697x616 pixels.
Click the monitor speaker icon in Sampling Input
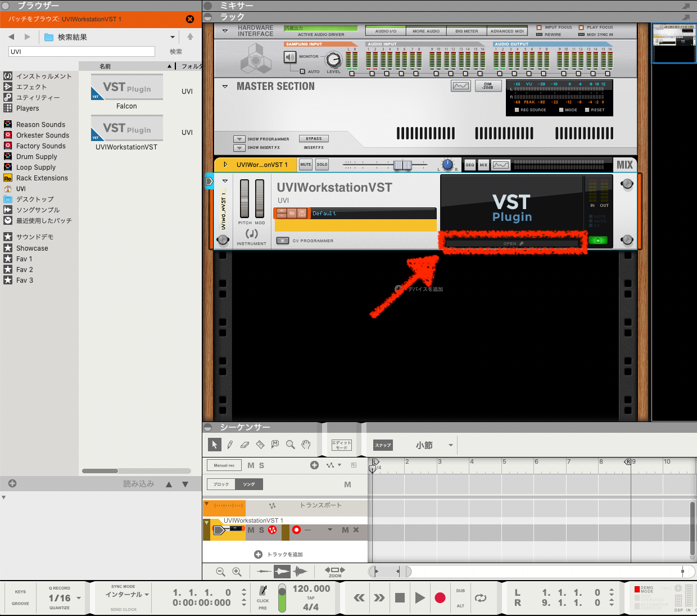290,57
